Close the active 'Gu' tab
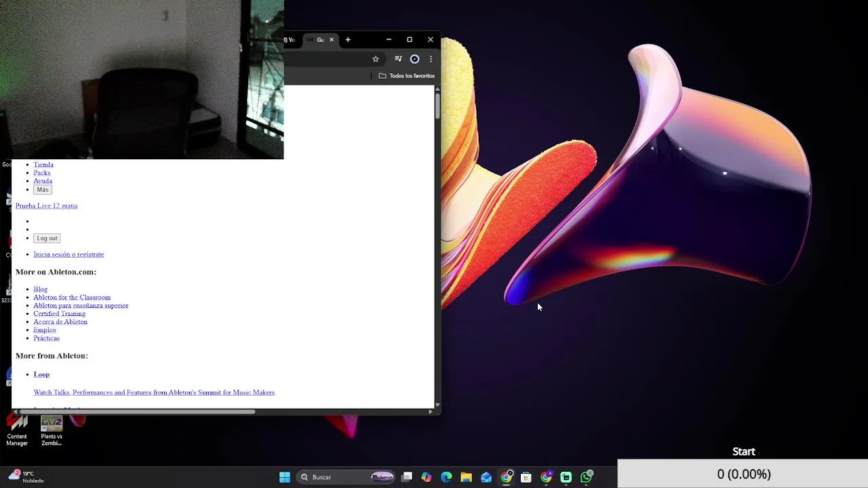The height and width of the screenshot is (488, 868). coord(332,40)
